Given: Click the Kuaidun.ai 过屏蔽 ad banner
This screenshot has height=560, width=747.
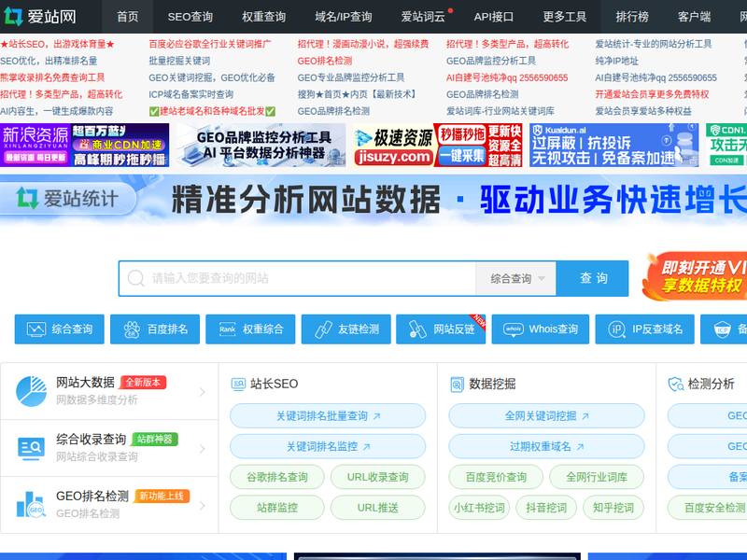Looking at the screenshot, I should (x=614, y=145).
